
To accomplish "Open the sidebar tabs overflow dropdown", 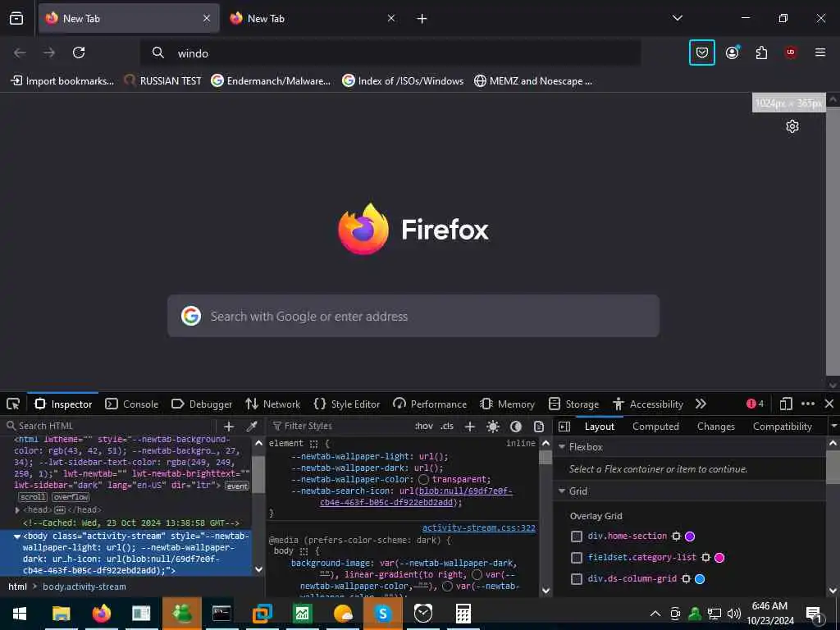I will tap(833, 427).
